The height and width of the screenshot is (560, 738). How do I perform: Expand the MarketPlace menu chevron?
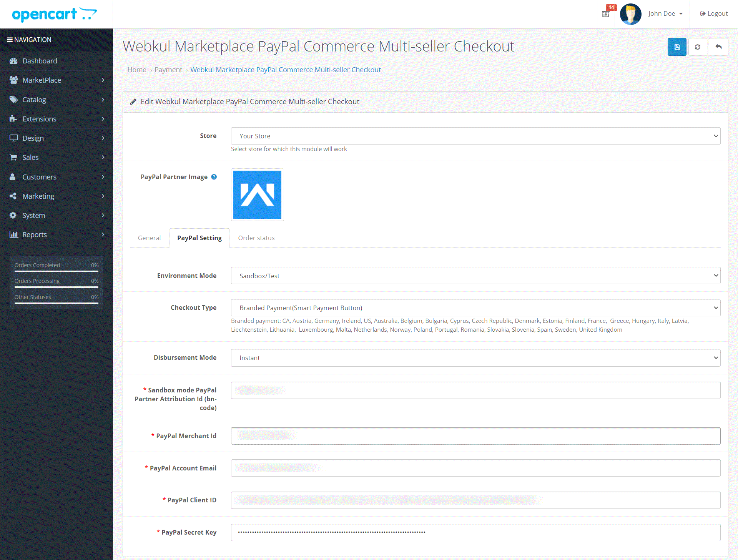click(103, 80)
